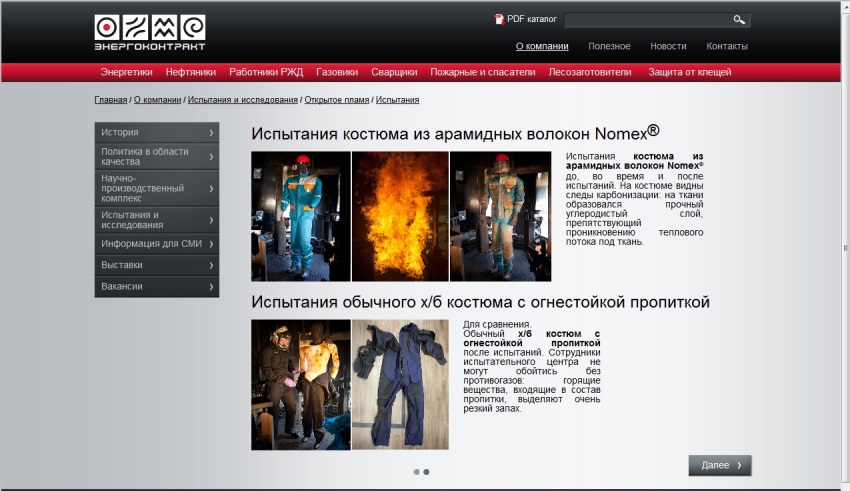Select the Газовики category

click(337, 72)
